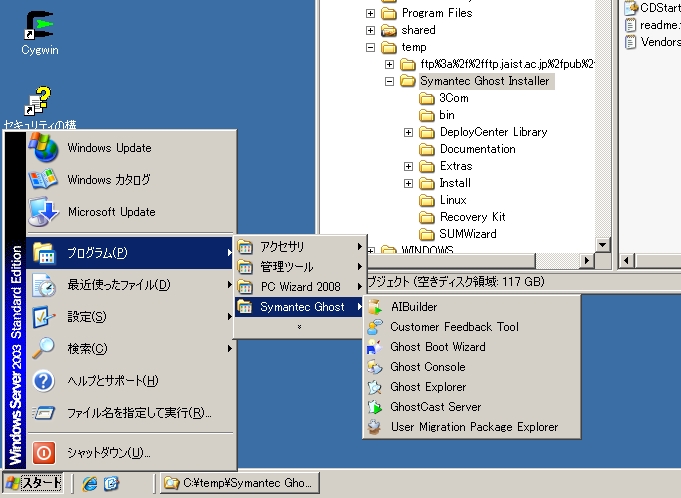Open the PC Wizard 2008 program group
The image size is (681, 498).
[x=300, y=287]
